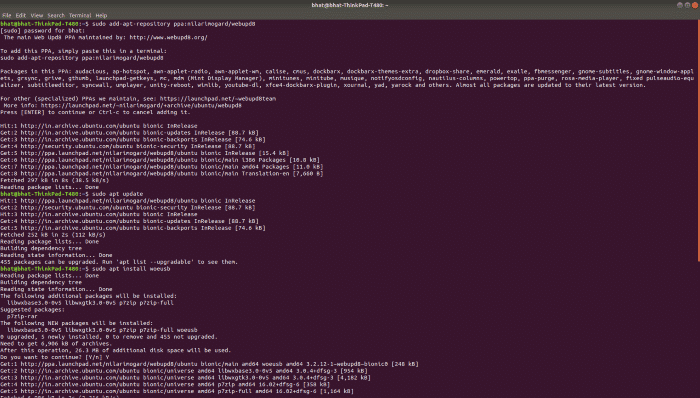
Task: Click the window title bhat@bhat-ThinkPad-T480
Action: point(350,5)
